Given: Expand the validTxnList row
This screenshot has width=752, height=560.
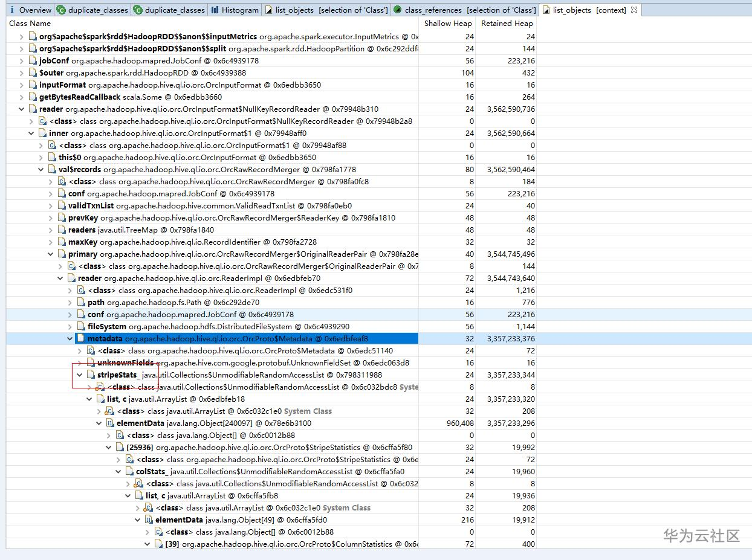Looking at the screenshot, I should click(x=51, y=205).
